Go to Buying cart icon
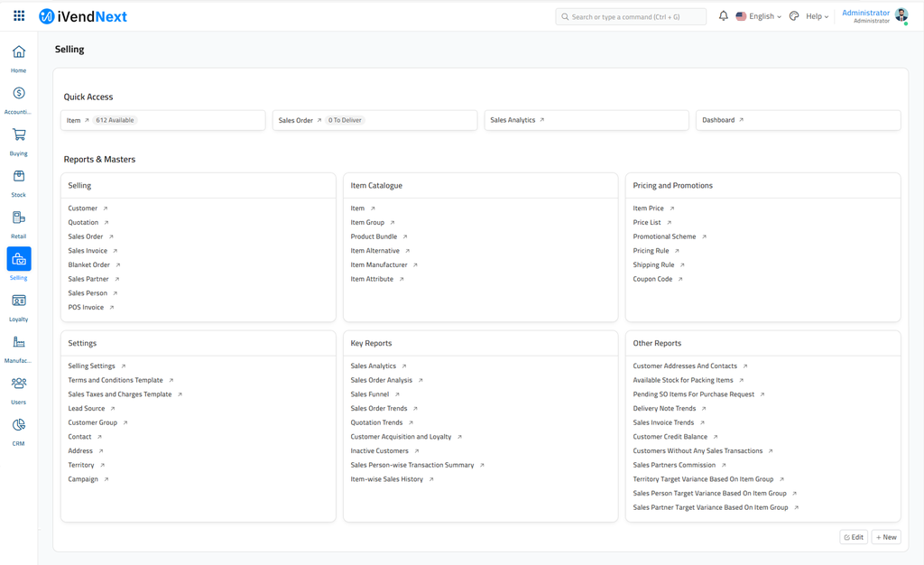 point(18,135)
